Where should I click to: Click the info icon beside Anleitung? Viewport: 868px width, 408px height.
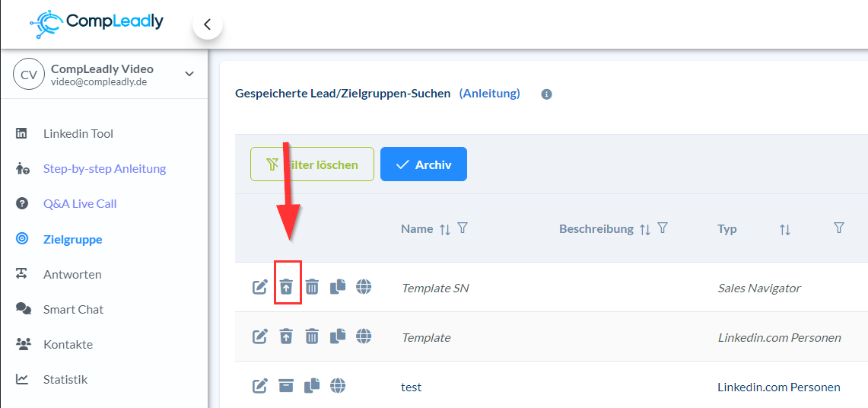546,94
